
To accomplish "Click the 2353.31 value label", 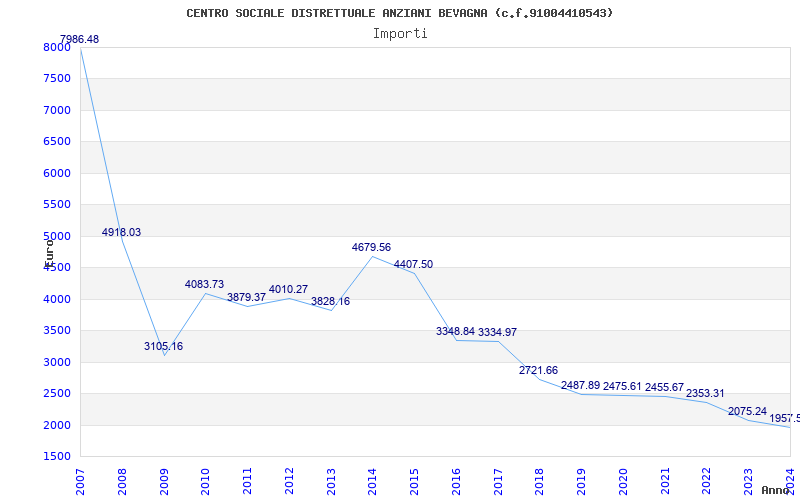I will pos(705,394).
